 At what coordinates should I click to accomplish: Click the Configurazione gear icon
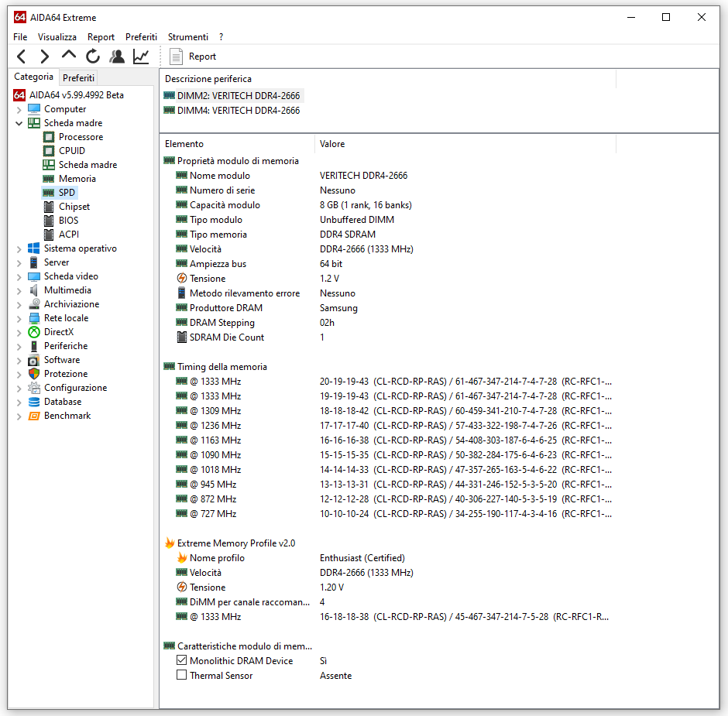point(34,388)
